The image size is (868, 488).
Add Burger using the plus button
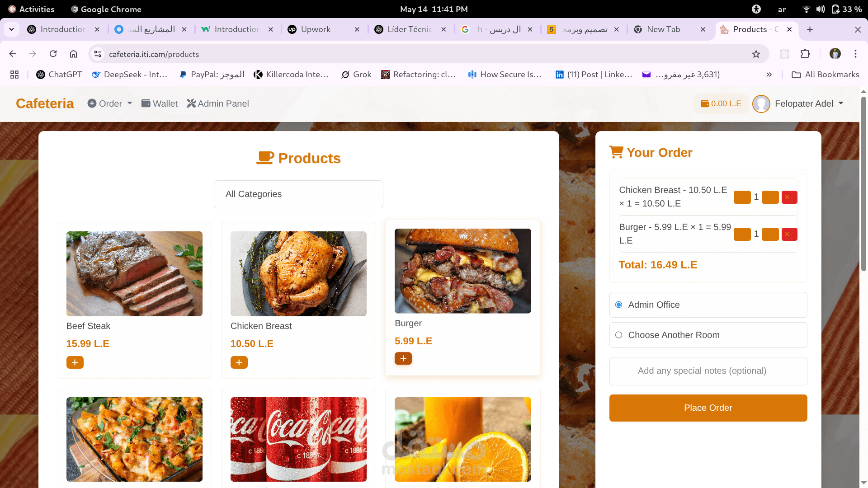pos(403,358)
